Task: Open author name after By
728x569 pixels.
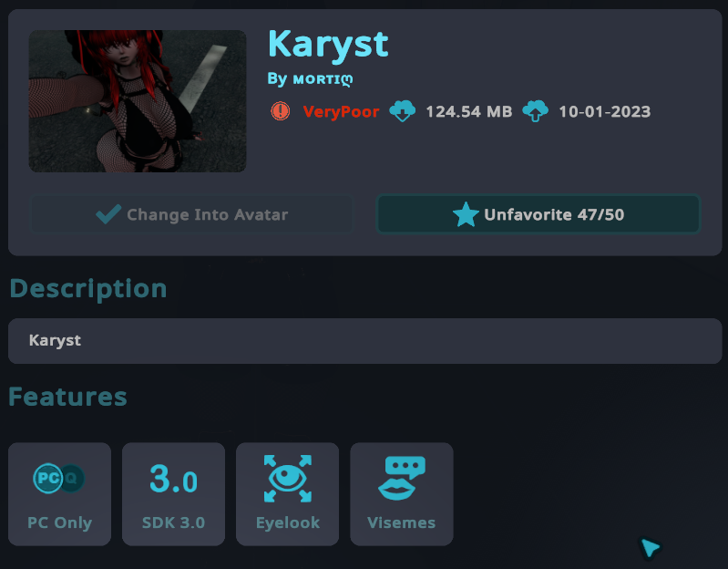Action: (x=323, y=79)
